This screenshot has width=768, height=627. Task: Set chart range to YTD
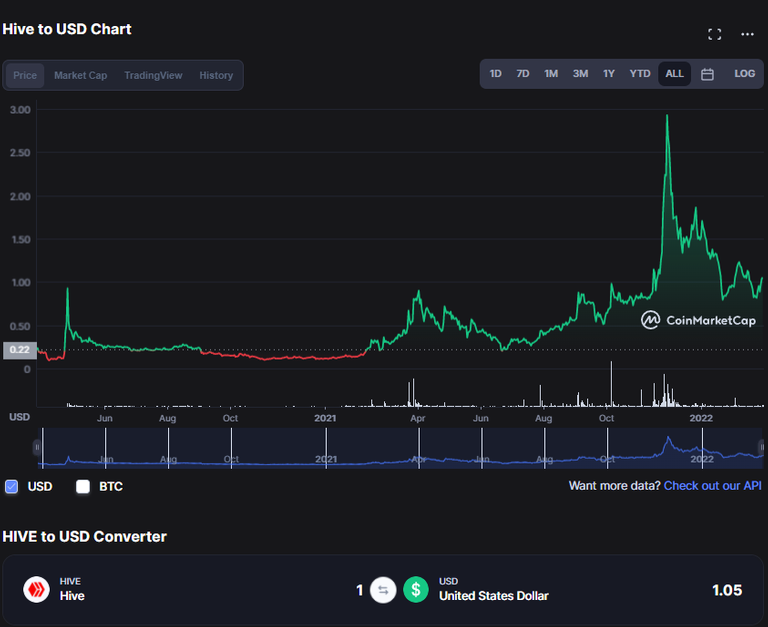(x=640, y=73)
